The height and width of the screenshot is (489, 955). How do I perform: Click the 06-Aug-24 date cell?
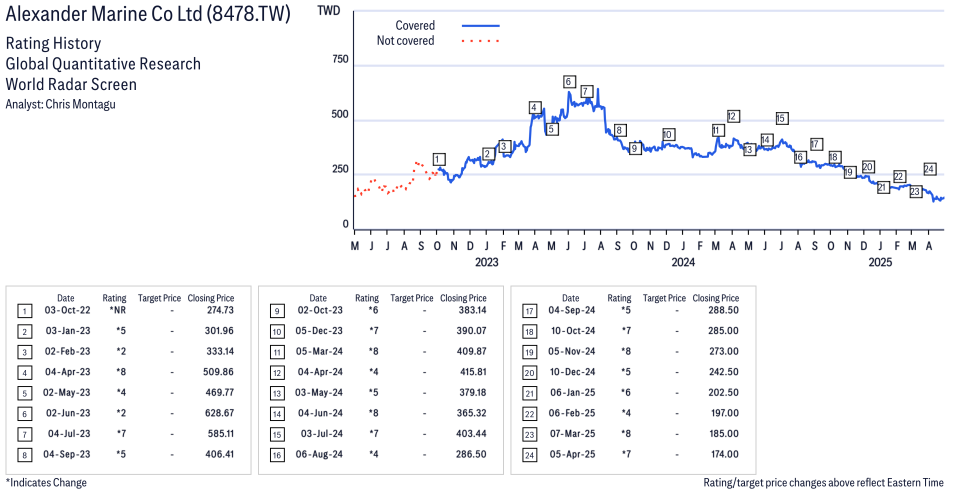coord(319,455)
